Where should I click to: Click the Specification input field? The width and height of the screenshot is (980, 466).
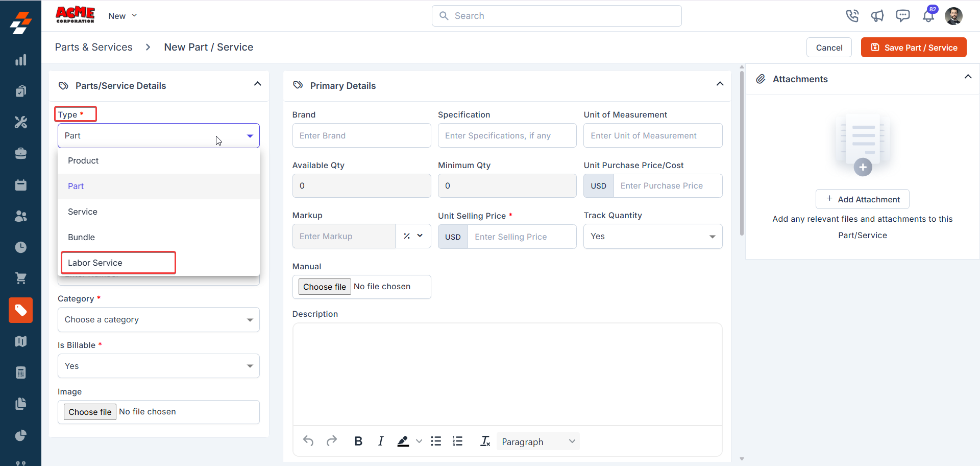pos(507,135)
